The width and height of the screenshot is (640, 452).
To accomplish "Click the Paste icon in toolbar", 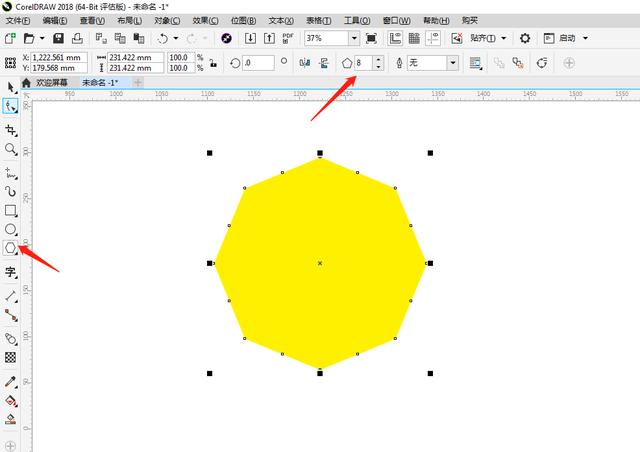I will pyautogui.click(x=139, y=38).
